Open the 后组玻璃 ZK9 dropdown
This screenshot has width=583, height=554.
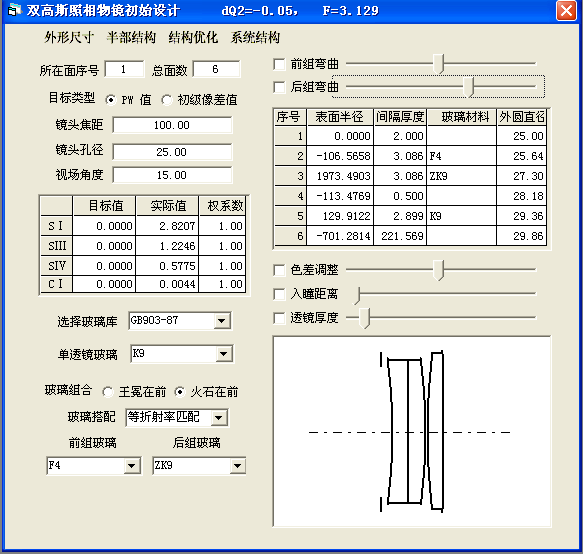click(x=237, y=466)
